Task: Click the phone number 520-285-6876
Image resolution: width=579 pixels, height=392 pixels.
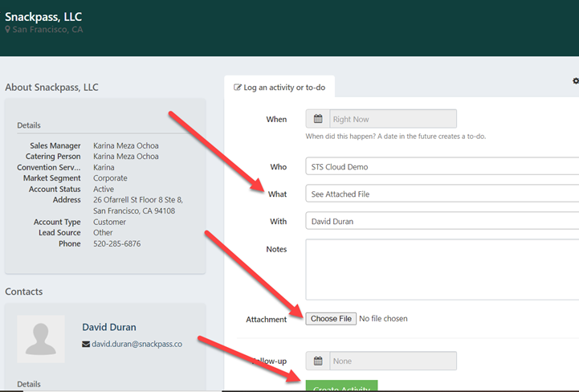Action: pos(117,243)
